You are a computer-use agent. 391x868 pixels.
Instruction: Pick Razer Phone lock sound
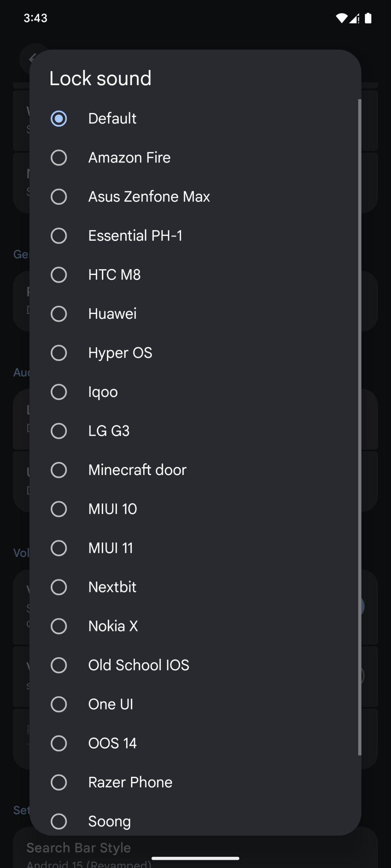coord(195,782)
